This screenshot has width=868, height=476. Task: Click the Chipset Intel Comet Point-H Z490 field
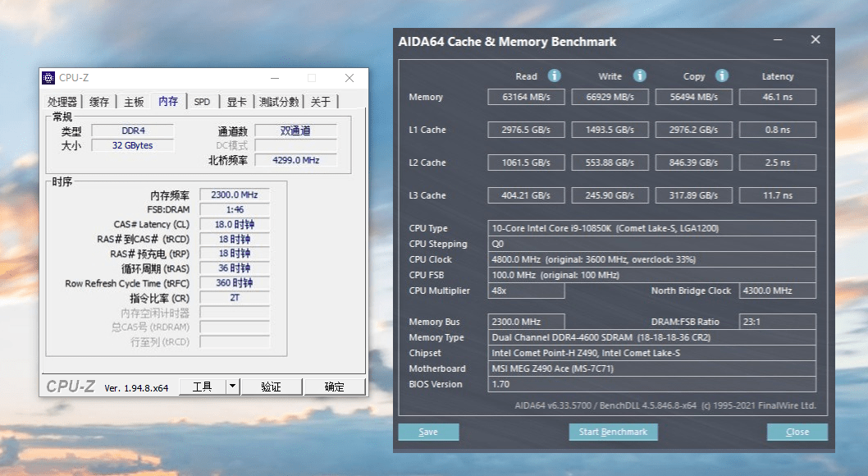click(651, 353)
